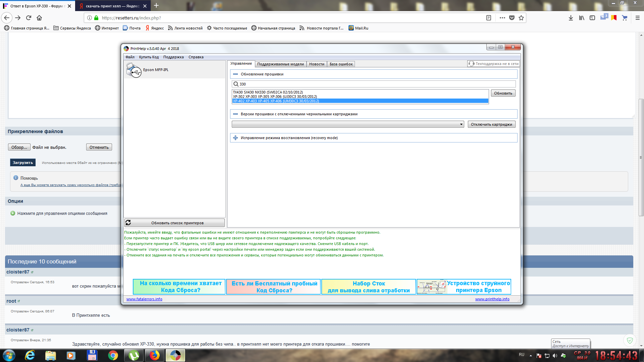Open uTorrent from taskbar
The width and height of the screenshot is (644, 362).
point(134,355)
